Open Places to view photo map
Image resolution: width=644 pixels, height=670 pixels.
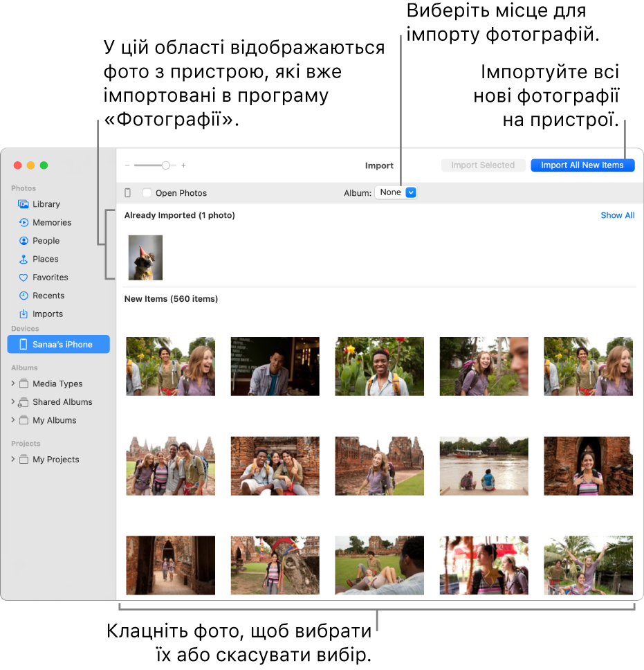(46, 259)
